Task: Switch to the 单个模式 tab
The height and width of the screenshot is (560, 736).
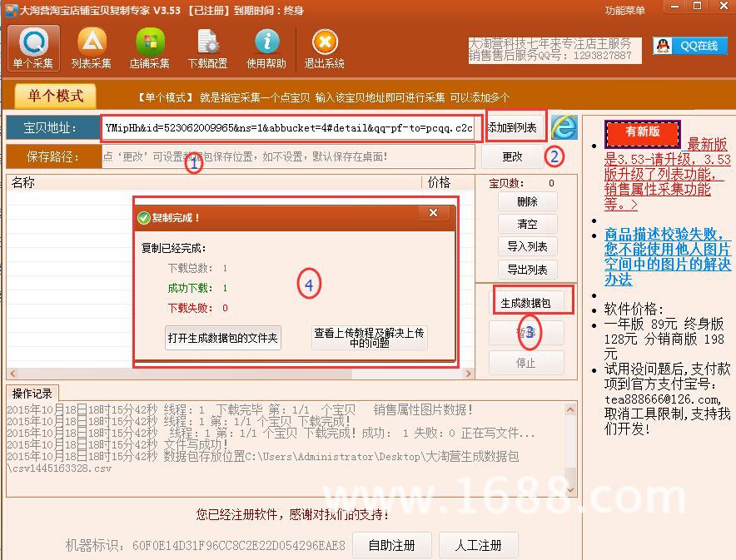Action: [56, 97]
